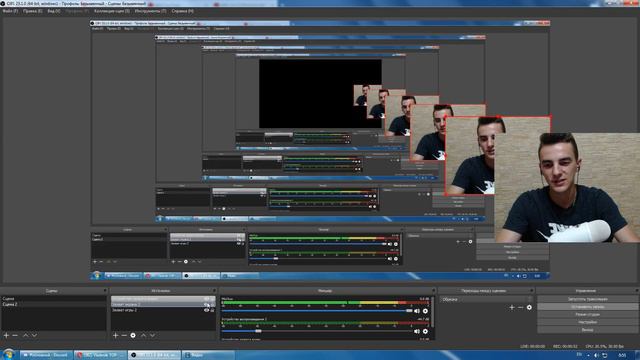This screenshot has width=640, height=360.
Task: Click the Выход button
Action: pyautogui.click(x=587, y=330)
